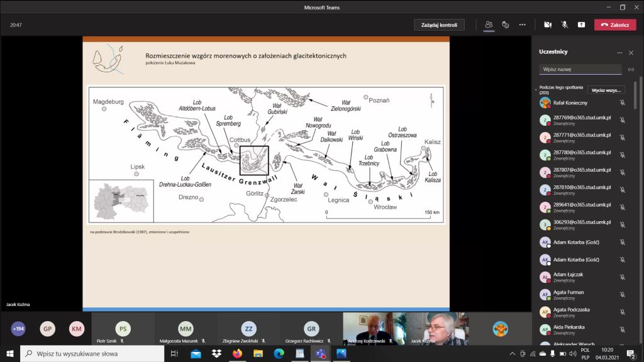Open the chat and reactions icon
Viewport: 644px width, 362px height.
tap(505, 25)
